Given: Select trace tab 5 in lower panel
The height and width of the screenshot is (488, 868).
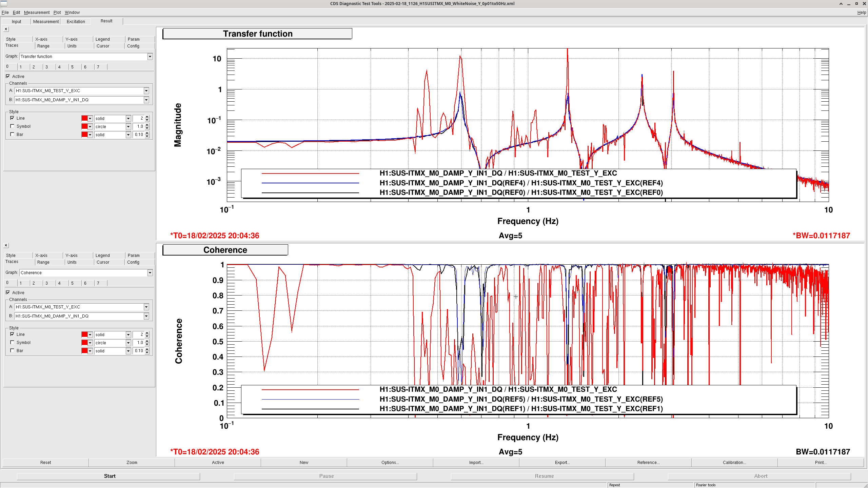Looking at the screenshot, I should pos(72,283).
